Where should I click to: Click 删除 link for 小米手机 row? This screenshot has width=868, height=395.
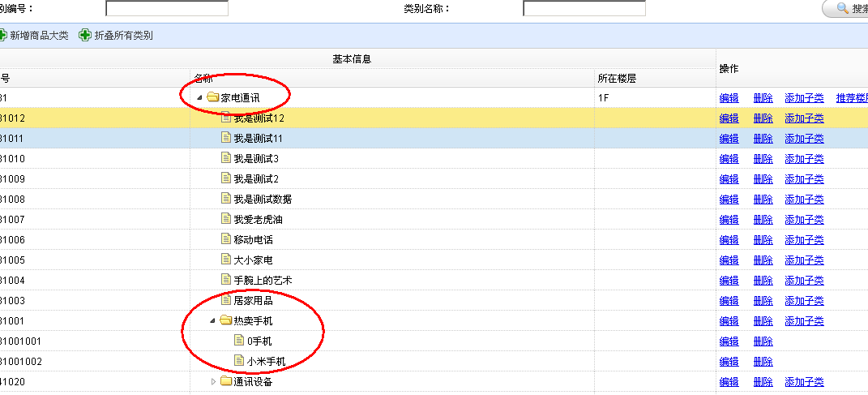[763, 361]
